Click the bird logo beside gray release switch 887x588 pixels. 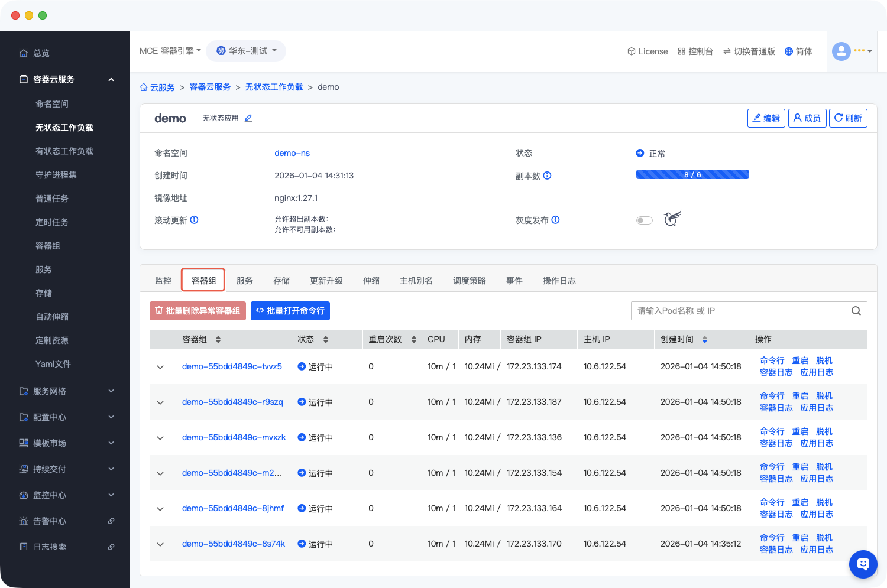672,219
